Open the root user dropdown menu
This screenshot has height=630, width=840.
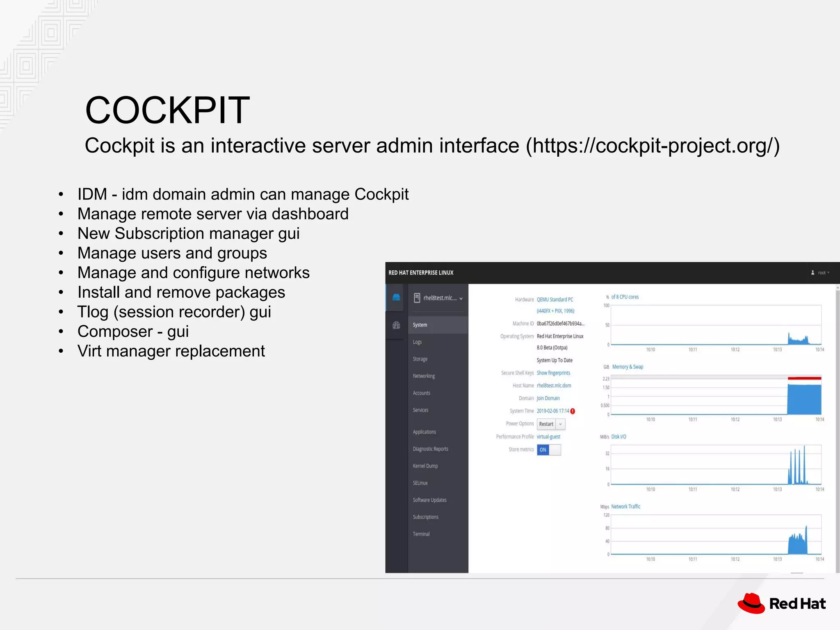tap(823, 273)
